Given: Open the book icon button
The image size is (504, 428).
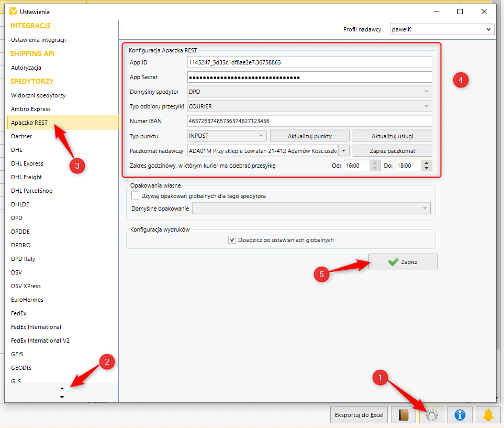Looking at the screenshot, I should 403,415.
